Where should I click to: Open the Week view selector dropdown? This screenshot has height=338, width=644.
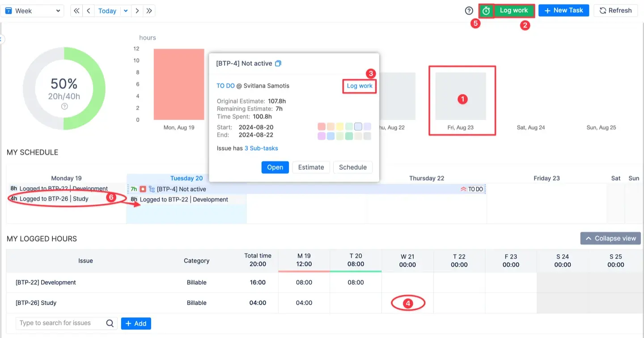coord(33,10)
